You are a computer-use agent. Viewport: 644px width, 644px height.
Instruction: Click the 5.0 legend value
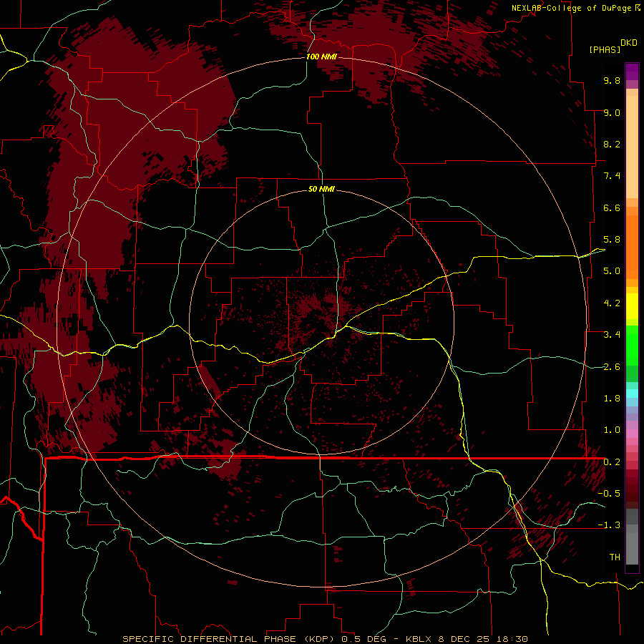click(x=612, y=271)
